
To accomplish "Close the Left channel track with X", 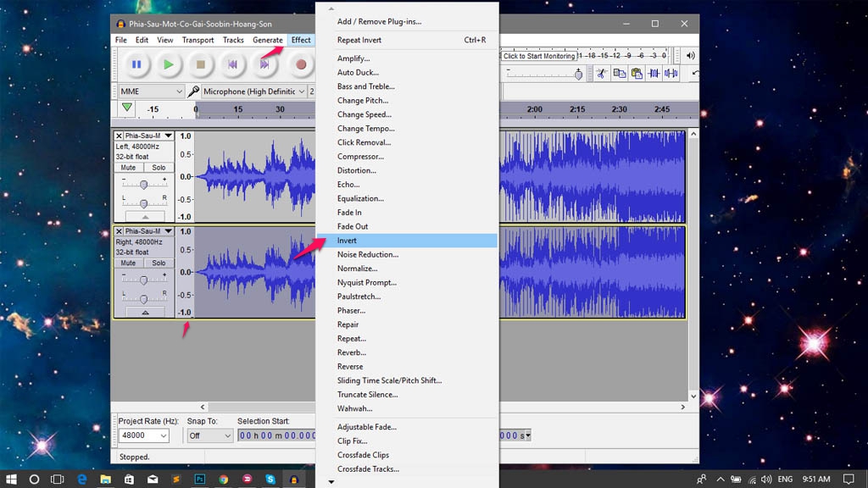I will click(119, 136).
